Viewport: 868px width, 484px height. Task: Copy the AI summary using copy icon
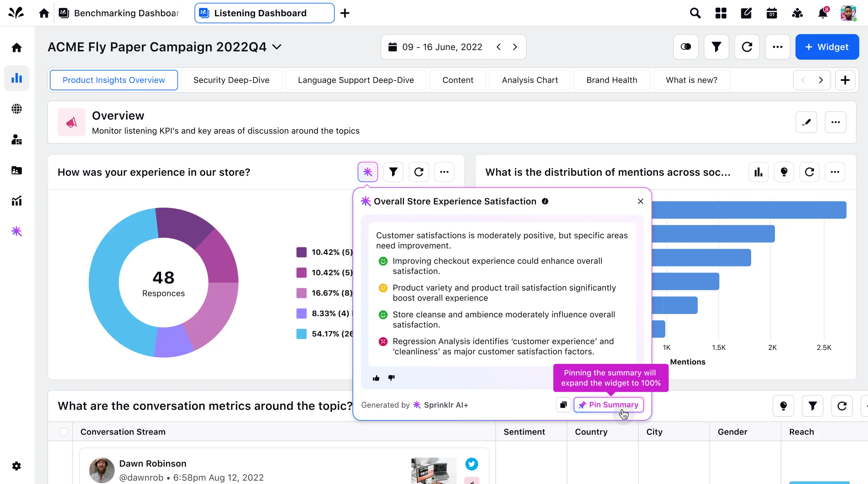tap(563, 405)
